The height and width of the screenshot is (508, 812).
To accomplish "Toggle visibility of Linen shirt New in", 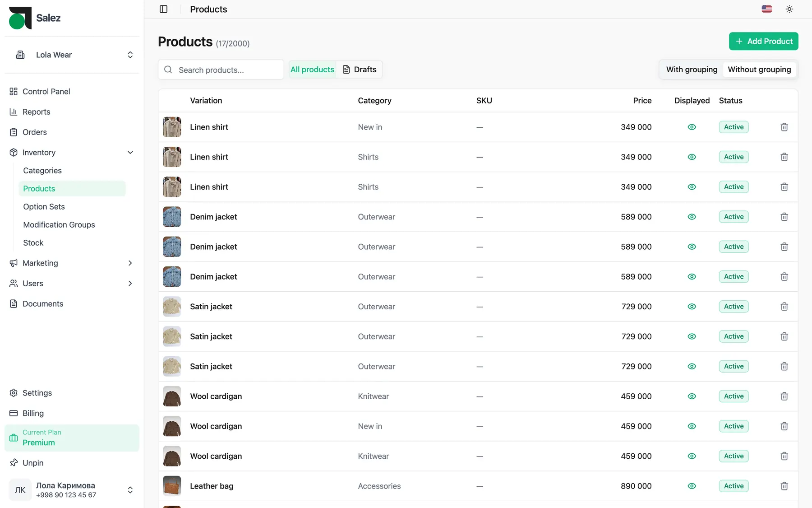I will [x=692, y=127].
